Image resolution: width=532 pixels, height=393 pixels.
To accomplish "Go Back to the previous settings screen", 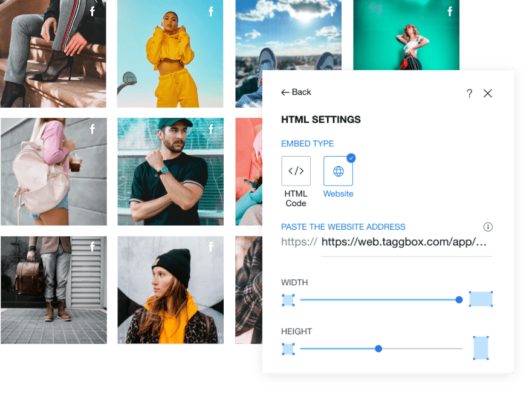I will click(296, 92).
